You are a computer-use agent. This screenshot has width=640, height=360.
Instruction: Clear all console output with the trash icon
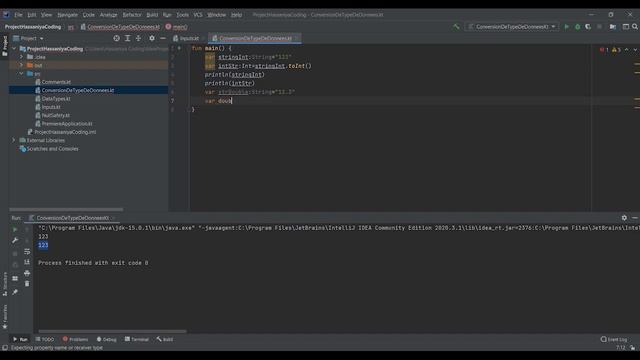[x=27, y=283]
